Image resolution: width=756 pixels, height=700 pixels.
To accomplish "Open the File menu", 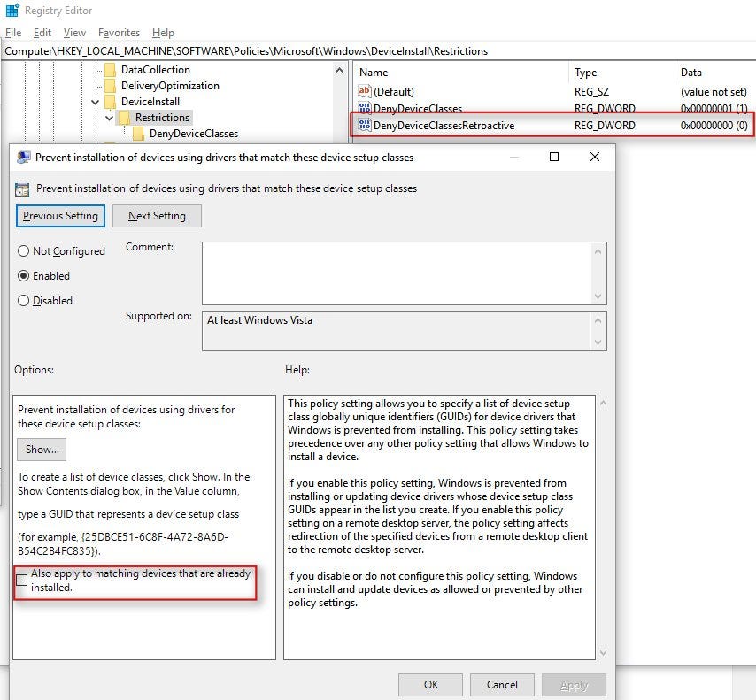I will tap(13, 32).
